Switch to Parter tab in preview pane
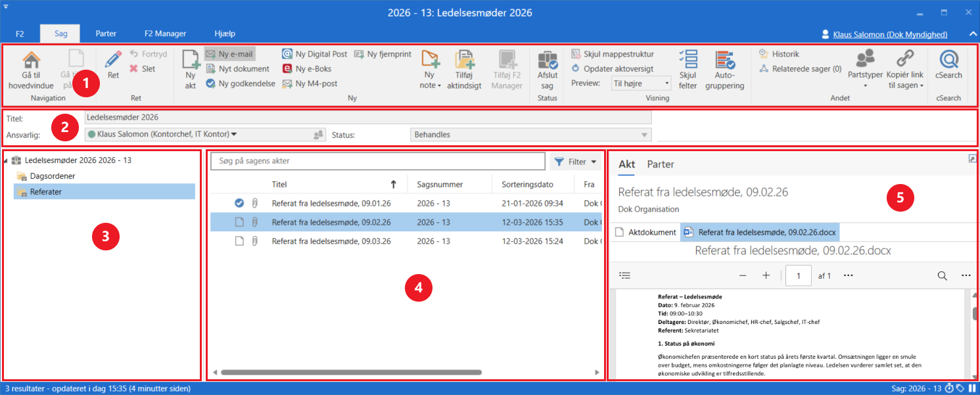This screenshot has height=395, width=980. click(x=661, y=164)
